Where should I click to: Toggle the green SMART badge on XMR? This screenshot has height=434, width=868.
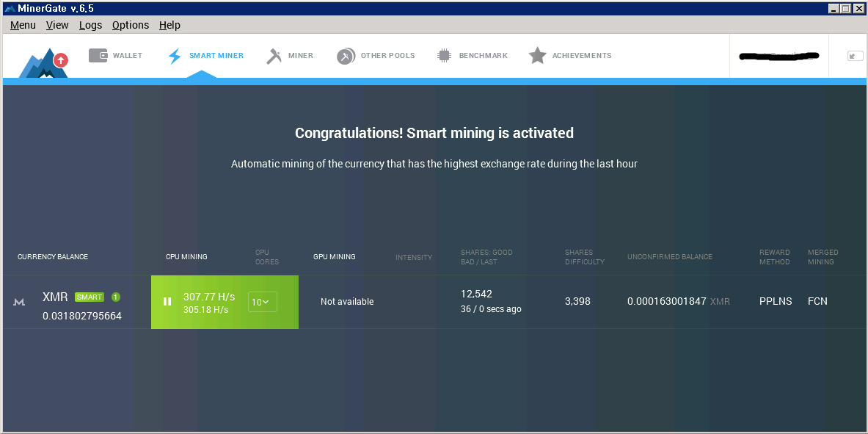click(90, 297)
